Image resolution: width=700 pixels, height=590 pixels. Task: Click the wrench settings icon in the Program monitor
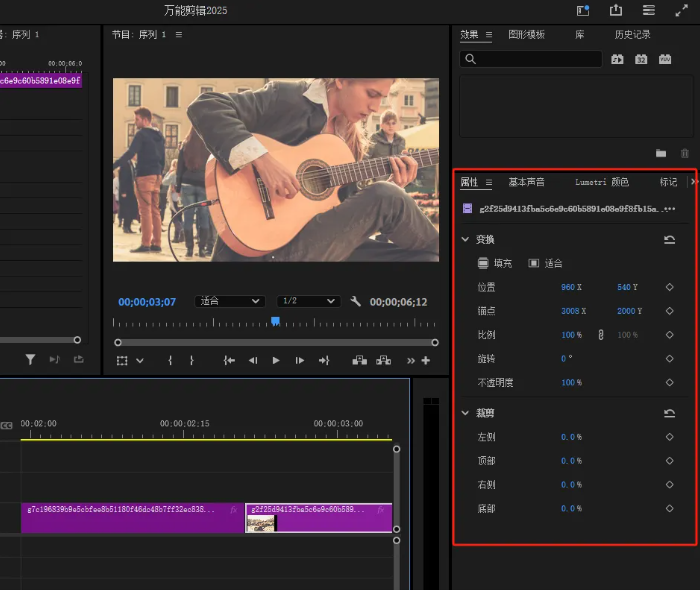pyautogui.click(x=355, y=301)
